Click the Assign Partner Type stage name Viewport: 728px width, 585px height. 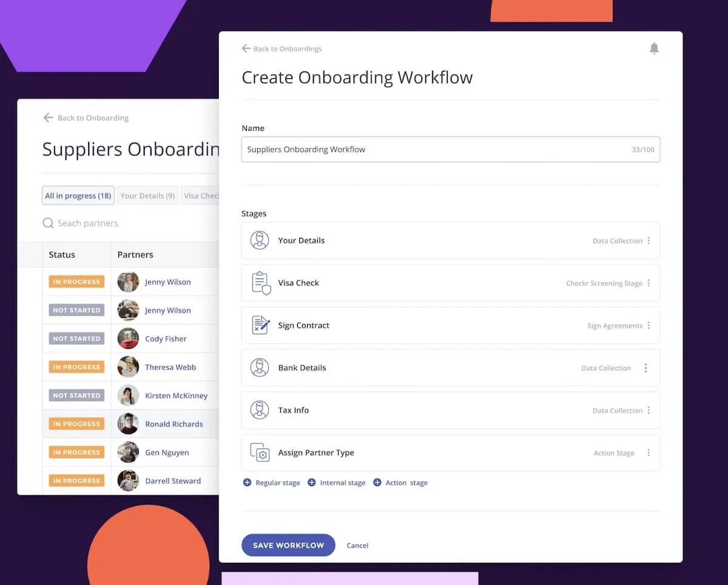pyautogui.click(x=316, y=453)
